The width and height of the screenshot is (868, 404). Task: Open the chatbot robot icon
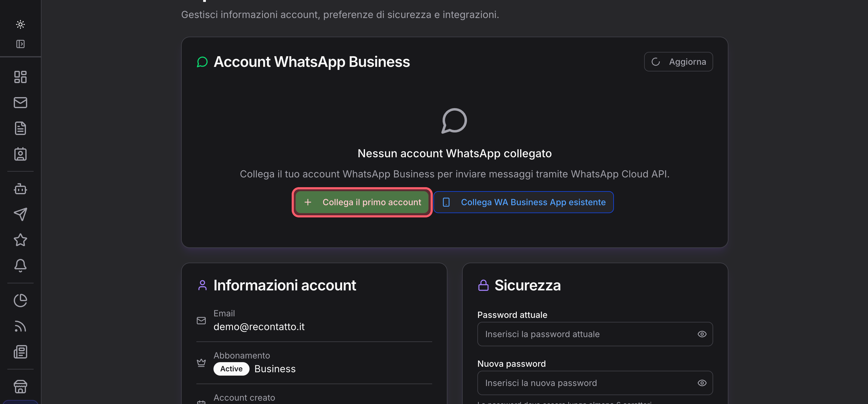click(x=20, y=189)
